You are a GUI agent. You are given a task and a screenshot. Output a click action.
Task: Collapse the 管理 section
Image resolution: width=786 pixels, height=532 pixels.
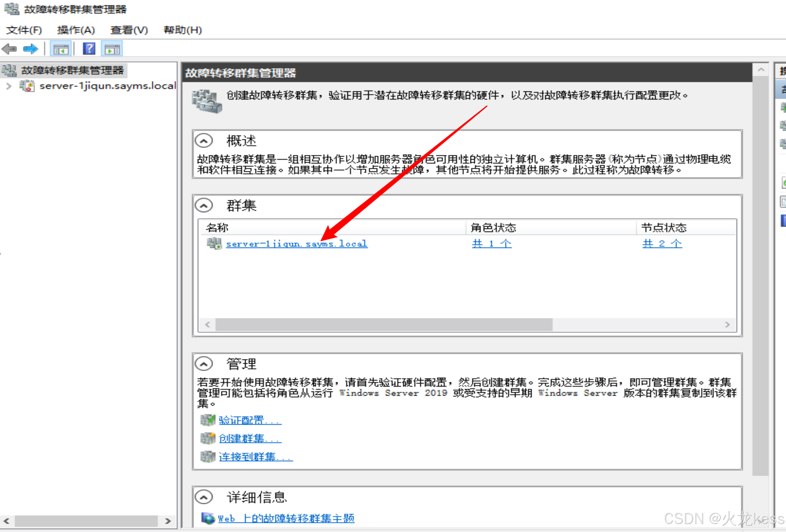204,364
